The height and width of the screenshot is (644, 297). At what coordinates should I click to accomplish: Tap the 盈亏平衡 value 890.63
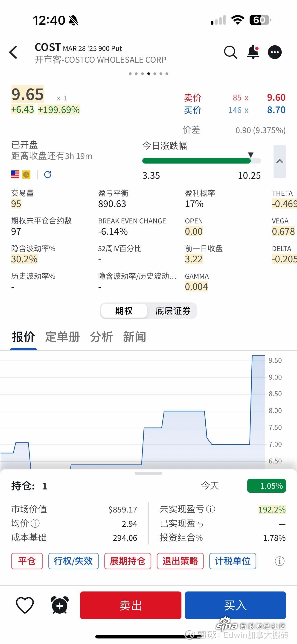click(112, 204)
